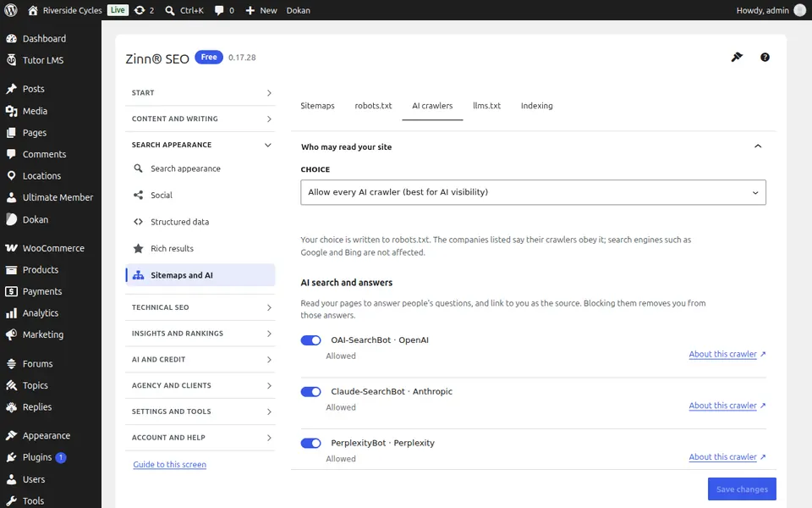Toggle the OAI-SearchBot crawler switch
Screen dimensions: 812x508
point(310,340)
